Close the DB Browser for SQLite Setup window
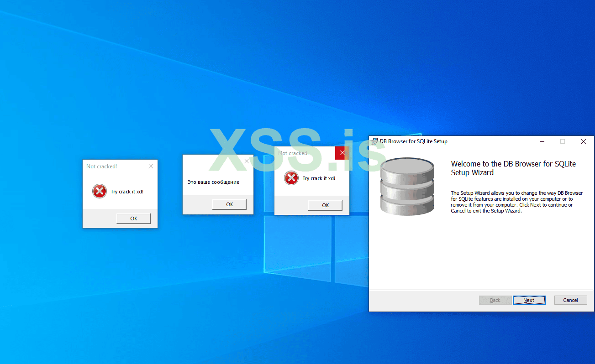This screenshot has height=364, width=595. point(583,141)
